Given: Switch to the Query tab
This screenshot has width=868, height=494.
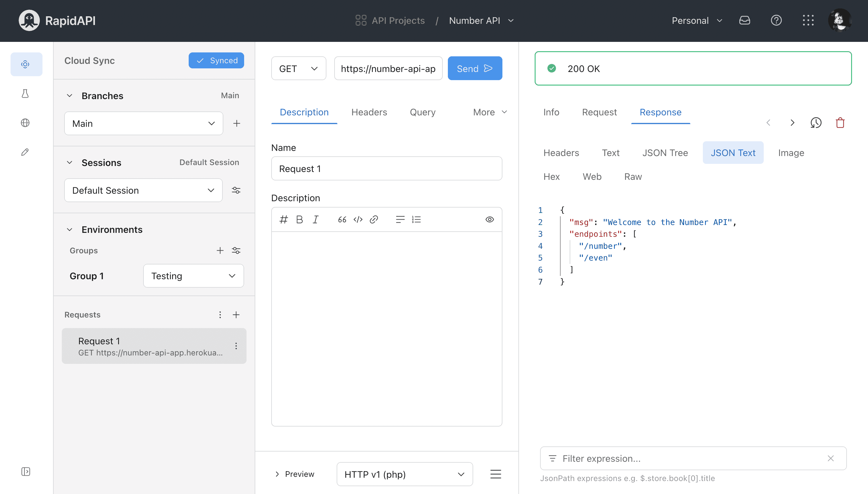Looking at the screenshot, I should pos(423,112).
